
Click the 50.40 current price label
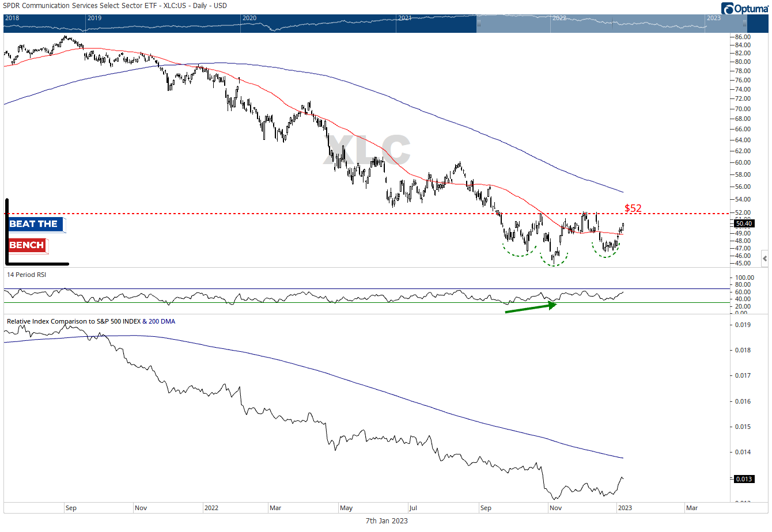pyautogui.click(x=744, y=223)
